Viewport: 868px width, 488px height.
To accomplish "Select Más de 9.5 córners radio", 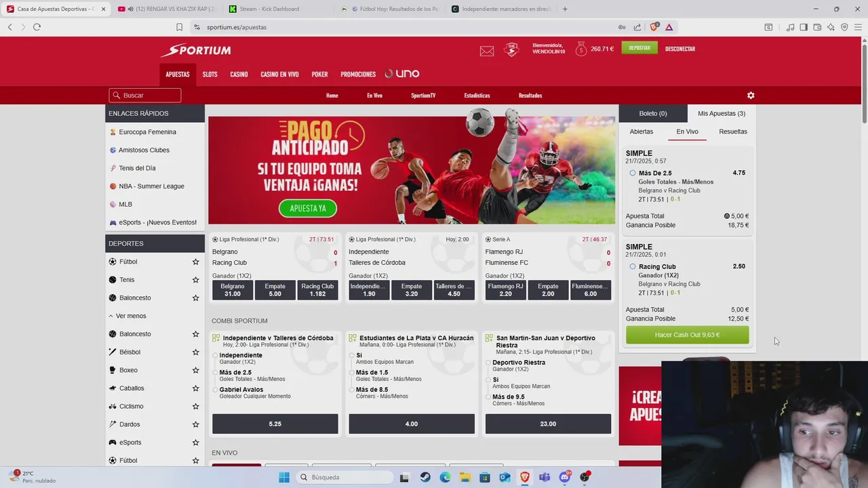I will tap(488, 397).
